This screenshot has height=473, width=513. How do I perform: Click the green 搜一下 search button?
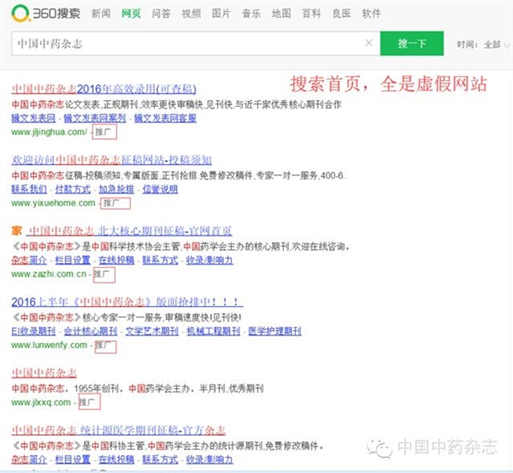click(412, 43)
